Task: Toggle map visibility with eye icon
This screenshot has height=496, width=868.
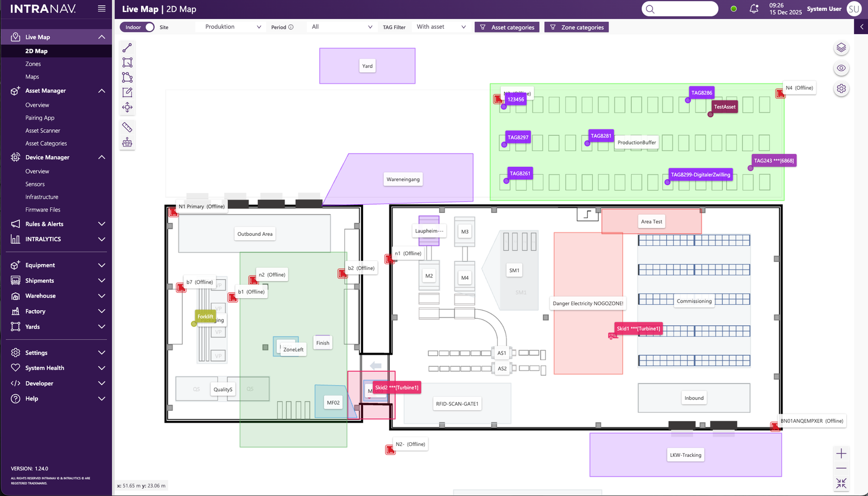Action: tap(841, 68)
